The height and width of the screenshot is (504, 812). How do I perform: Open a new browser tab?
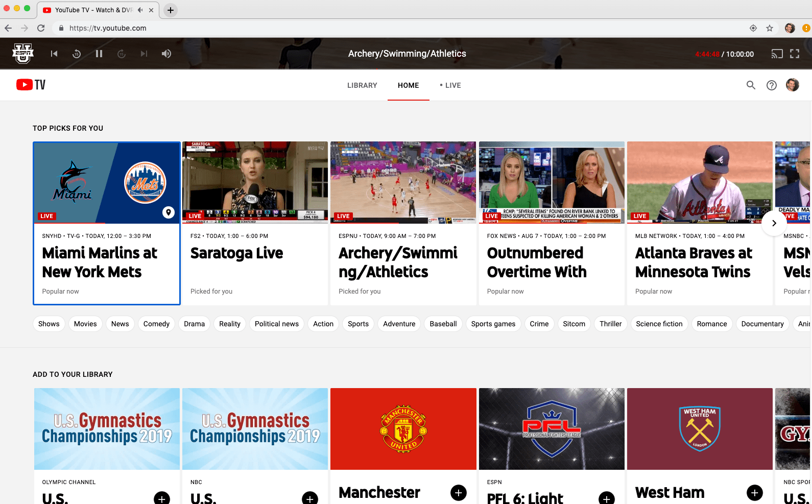171,10
